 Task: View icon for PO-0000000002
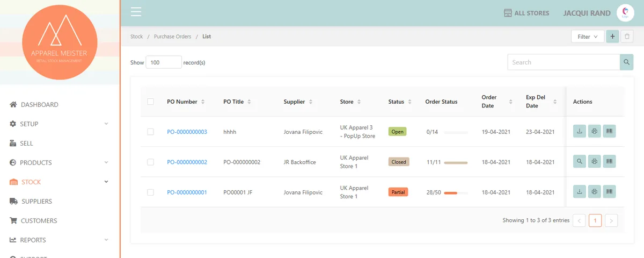(x=580, y=162)
